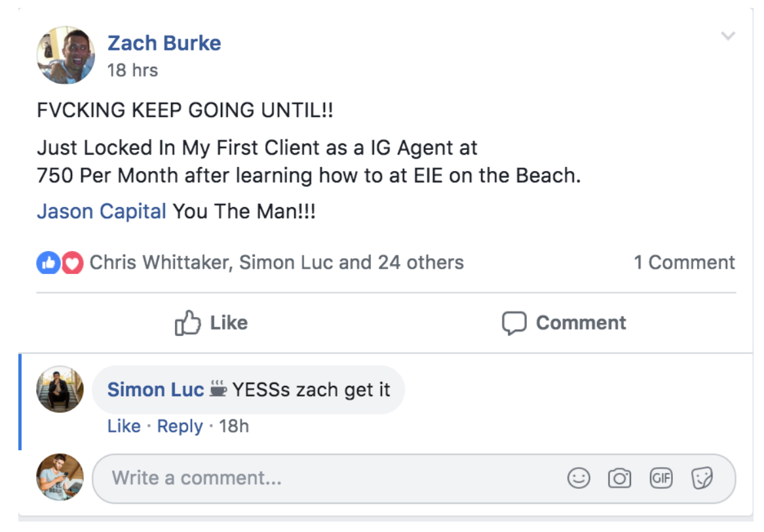Attach a photo with the camera icon
This screenshot has width=764, height=532.
[619, 478]
